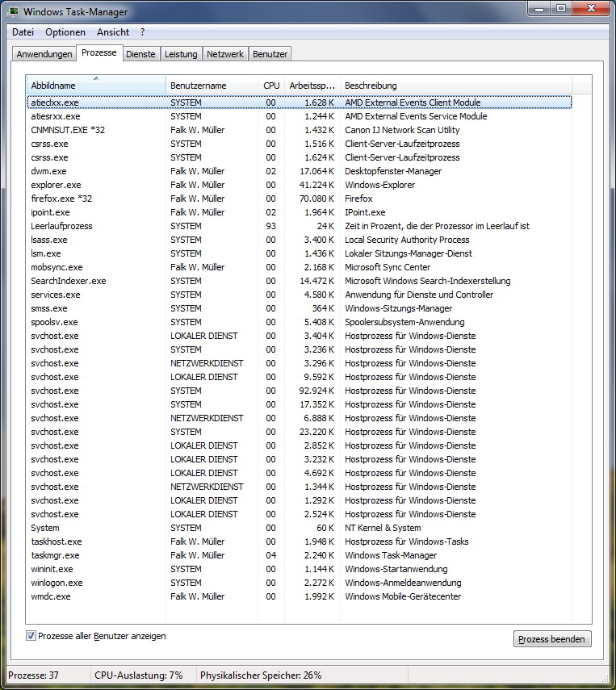Switch to the Leistung tab

pyautogui.click(x=181, y=54)
